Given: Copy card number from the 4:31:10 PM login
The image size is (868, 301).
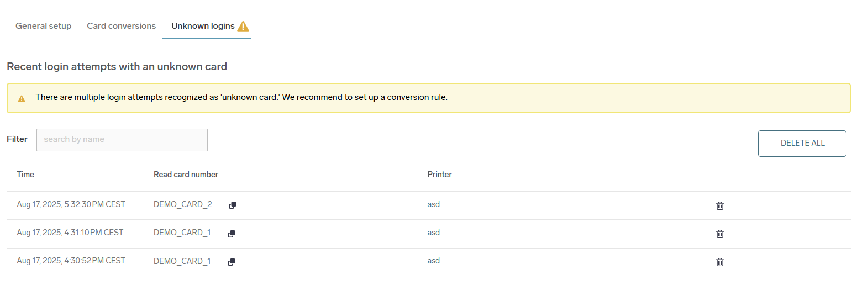Looking at the screenshot, I should [232, 234].
